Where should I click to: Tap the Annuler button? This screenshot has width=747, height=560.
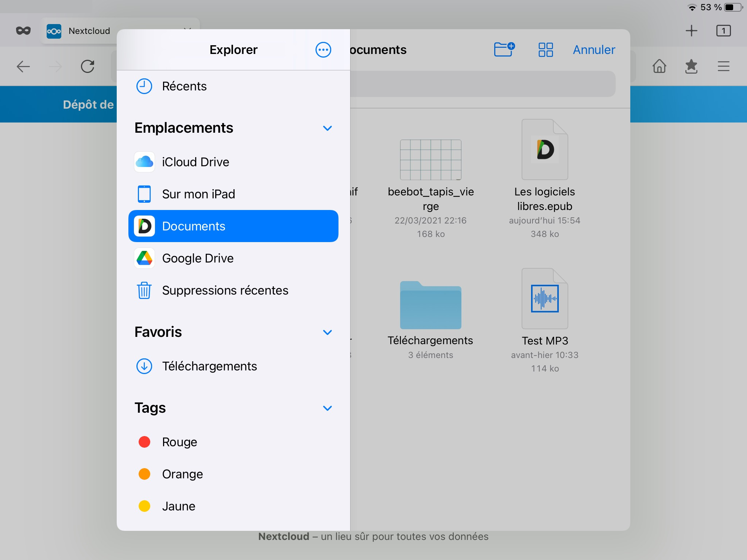[594, 50]
